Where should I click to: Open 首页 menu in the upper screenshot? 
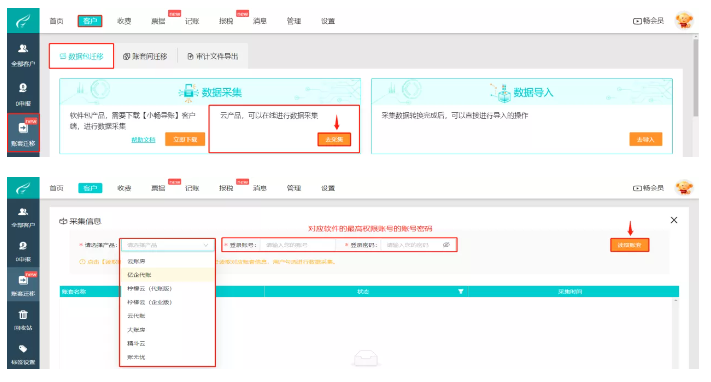[x=56, y=21]
